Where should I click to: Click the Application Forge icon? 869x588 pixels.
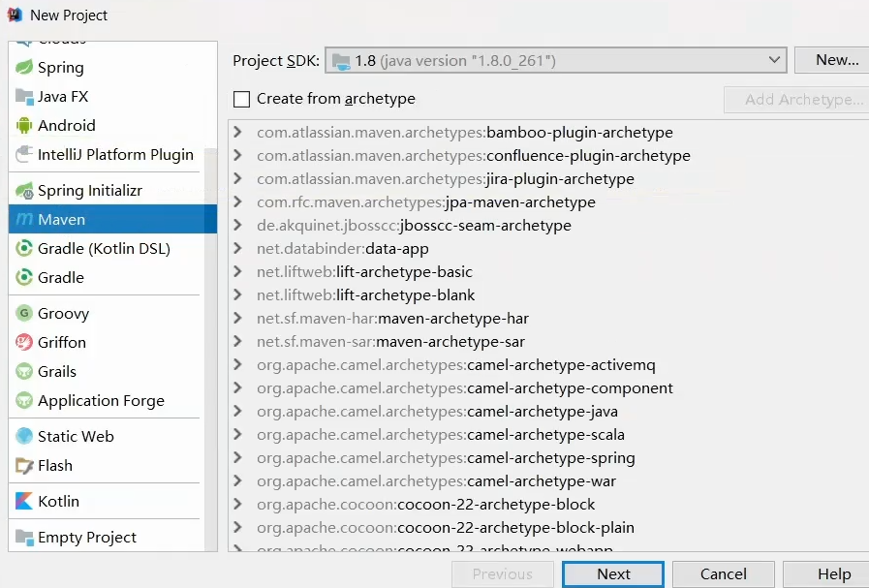(x=24, y=400)
